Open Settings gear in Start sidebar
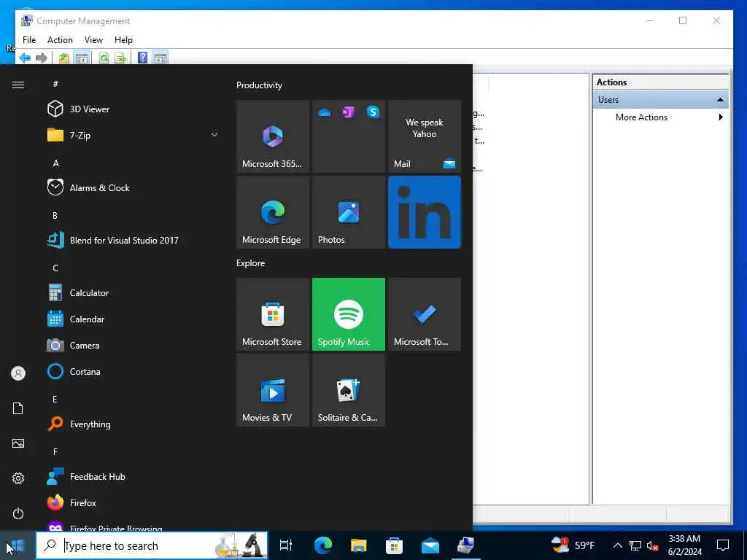The height and width of the screenshot is (560, 747). [x=18, y=478]
